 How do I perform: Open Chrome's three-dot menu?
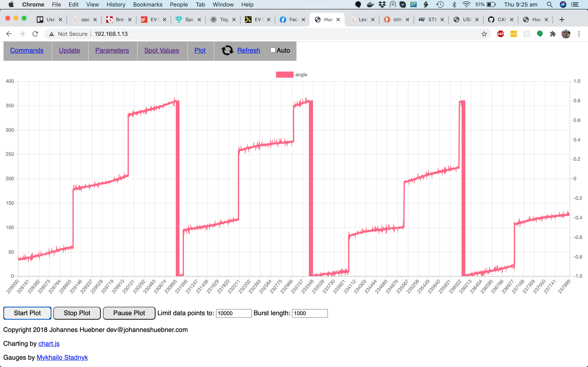tap(579, 34)
